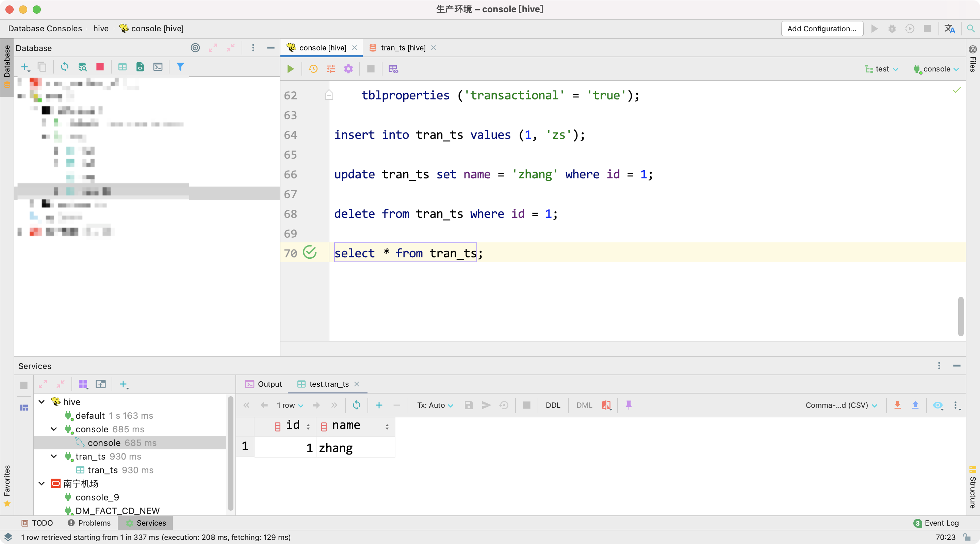Toggle the Database tool window stripe button
The height and width of the screenshot is (544, 980).
pos(7,67)
